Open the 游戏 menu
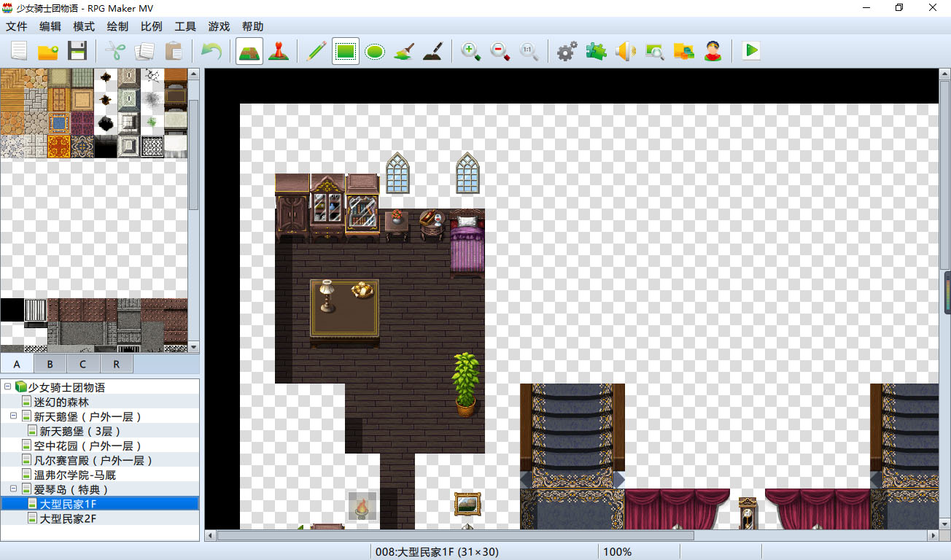951x560 pixels. [219, 26]
